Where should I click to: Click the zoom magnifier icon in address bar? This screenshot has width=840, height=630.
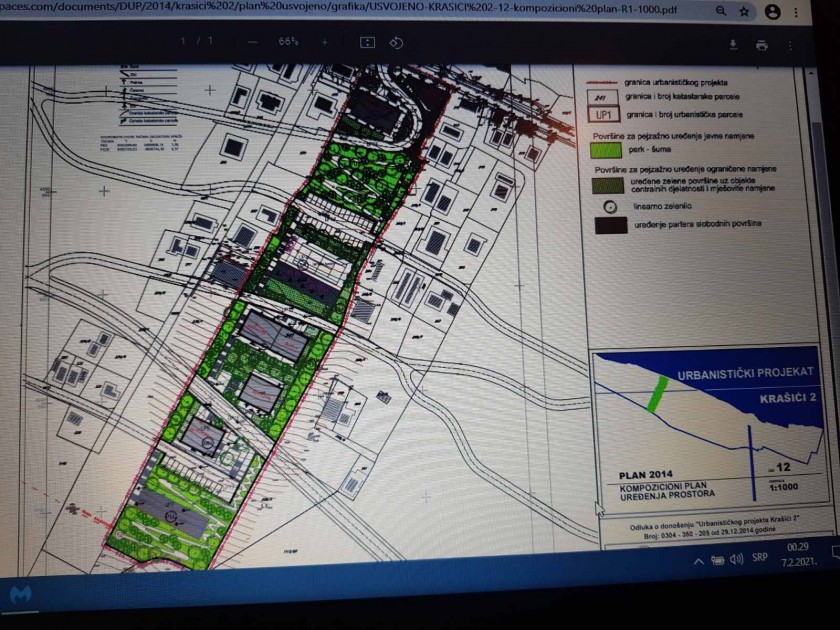(721, 11)
